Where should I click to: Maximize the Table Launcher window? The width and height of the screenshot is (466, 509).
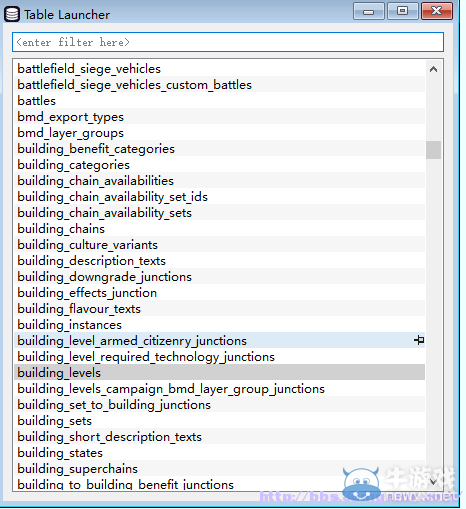402,12
